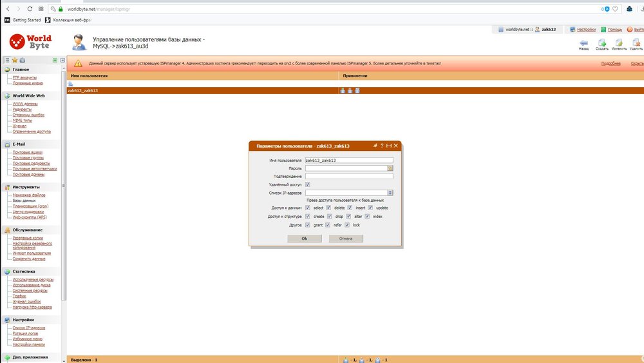Click the Создать (Create) toolbar icon

coord(601,43)
